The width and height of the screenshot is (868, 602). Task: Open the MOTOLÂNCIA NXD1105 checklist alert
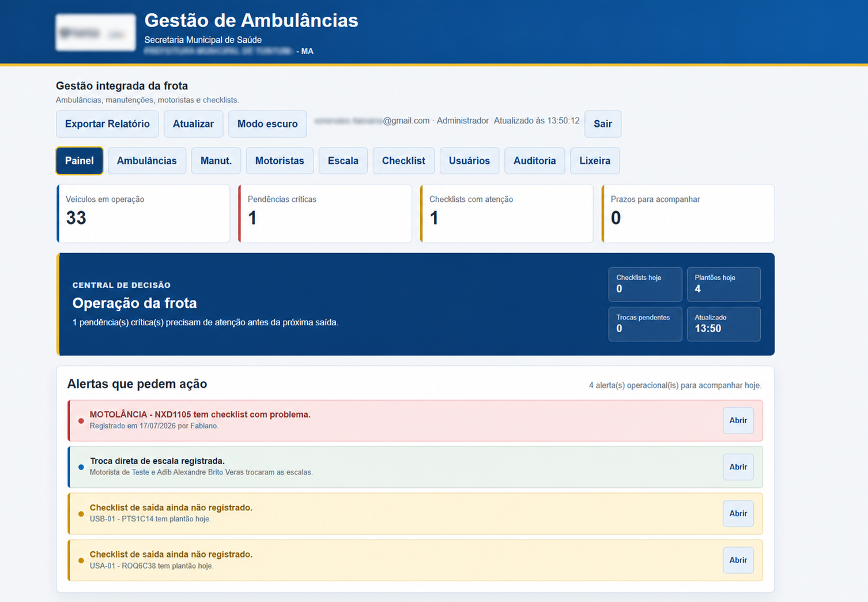click(738, 420)
